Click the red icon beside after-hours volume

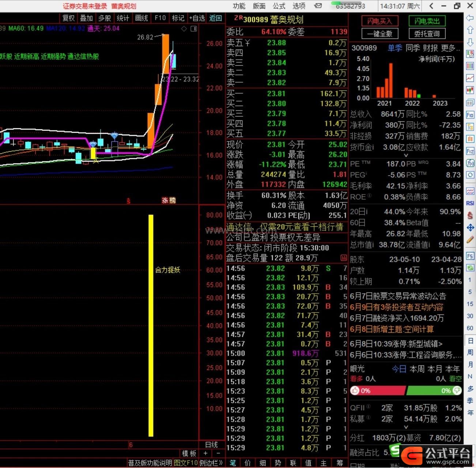point(344,258)
